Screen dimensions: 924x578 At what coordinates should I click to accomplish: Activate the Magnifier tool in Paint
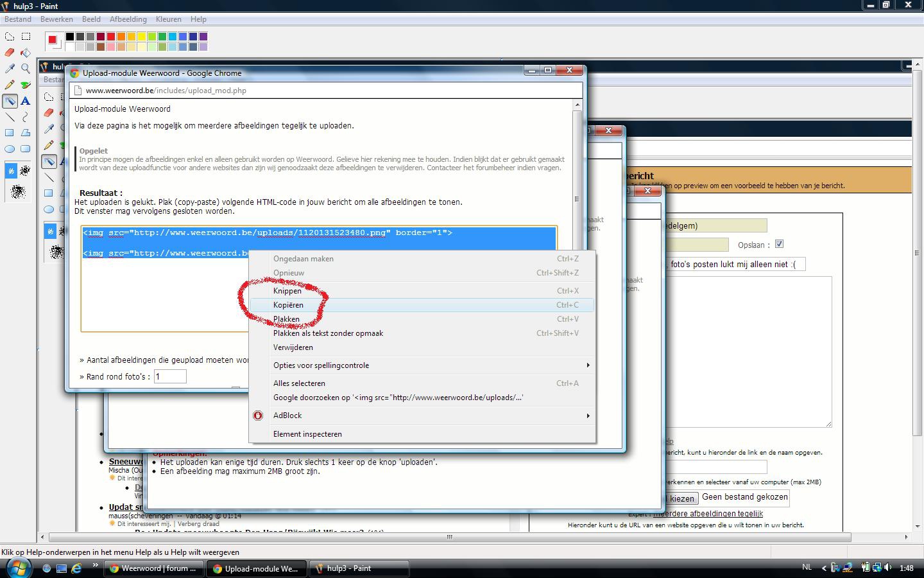coord(26,69)
